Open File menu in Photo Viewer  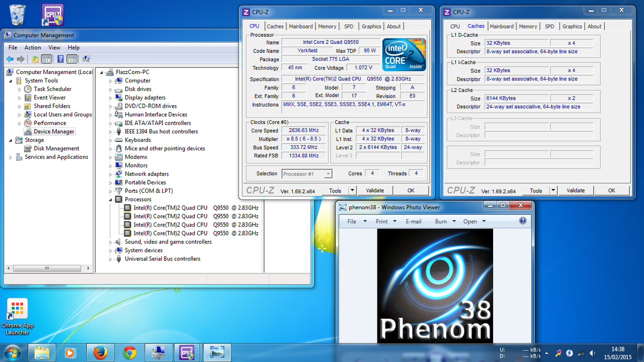coord(352,221)
